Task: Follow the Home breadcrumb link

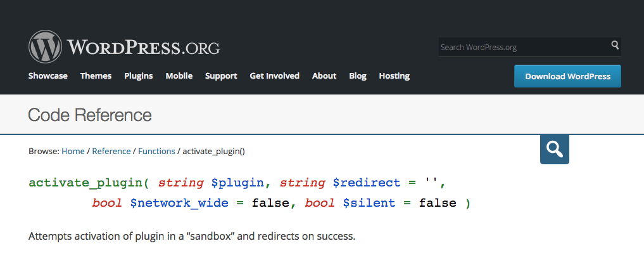Action: coord(73,152)
